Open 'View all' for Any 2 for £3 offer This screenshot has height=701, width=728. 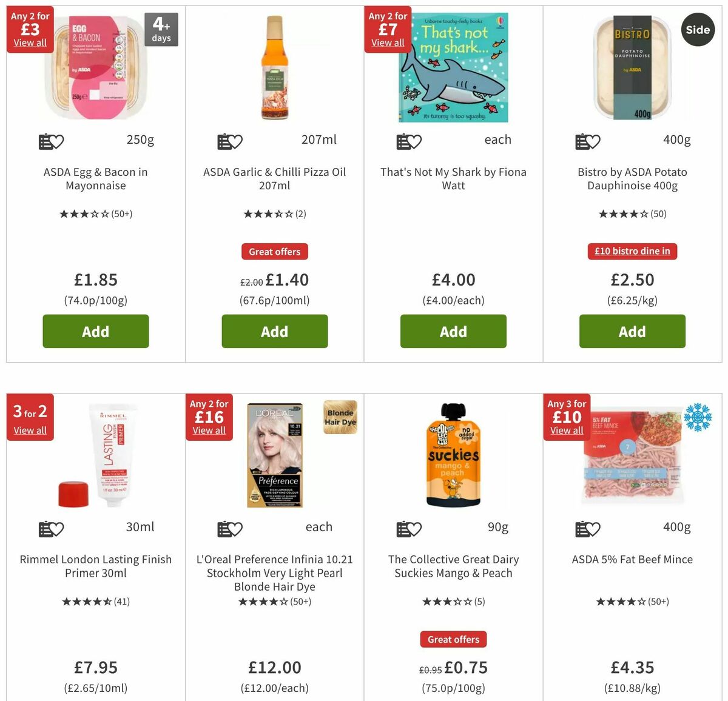(x=30, y=42)
